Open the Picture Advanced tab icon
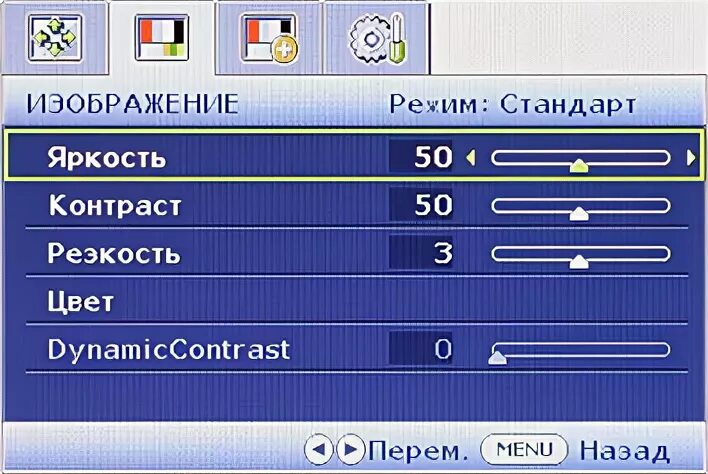The width and height of the screenshot is (708, 474). [269, 38]
